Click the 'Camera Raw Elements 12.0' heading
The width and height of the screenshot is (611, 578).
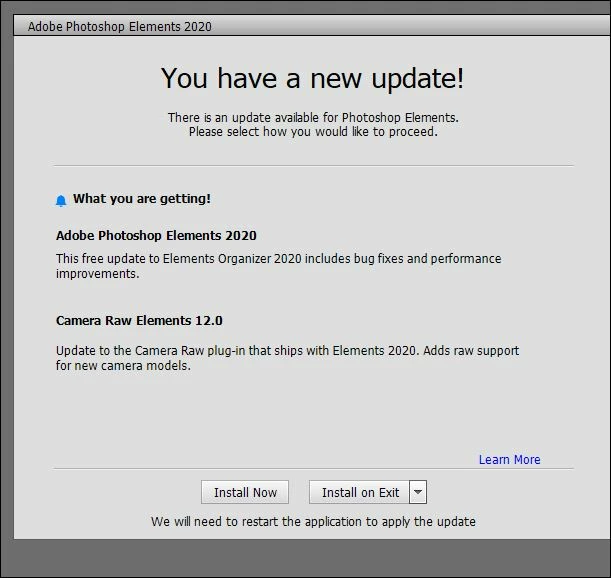pos(139,320)
